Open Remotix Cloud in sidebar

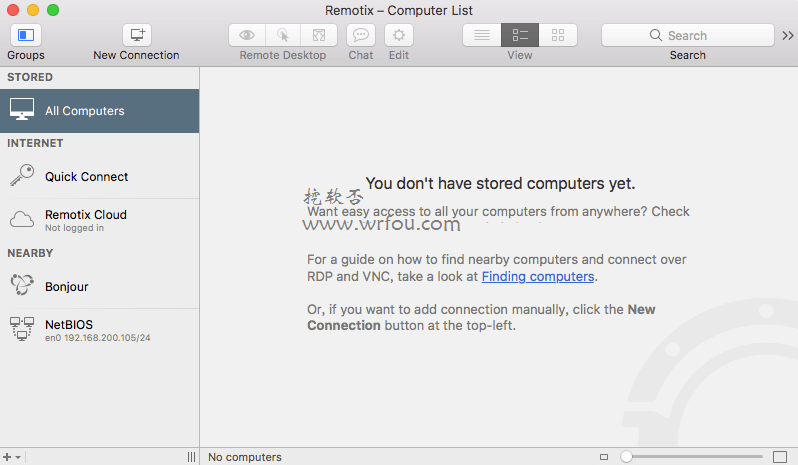[x=100, y=220]
